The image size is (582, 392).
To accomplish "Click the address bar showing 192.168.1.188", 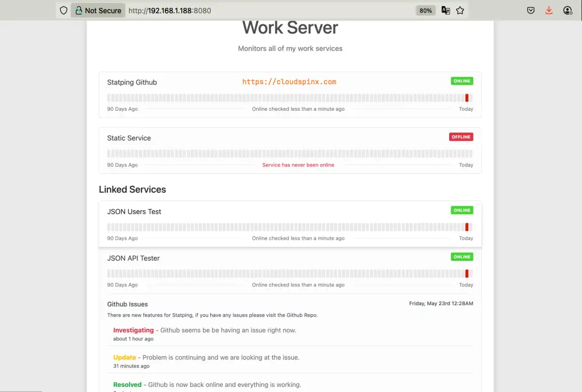I will (171, 10).
